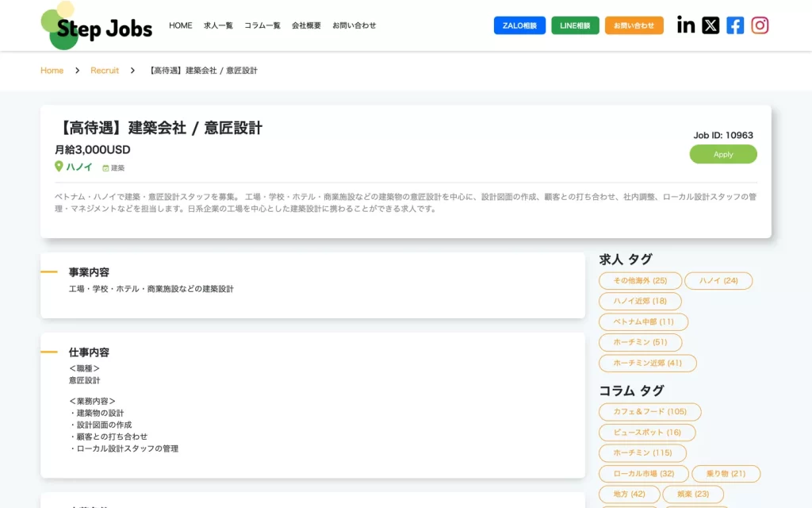This screenshot has height=508, width=812.
Task: Open the HOME menu item
Action: click(x=180, y=25)
